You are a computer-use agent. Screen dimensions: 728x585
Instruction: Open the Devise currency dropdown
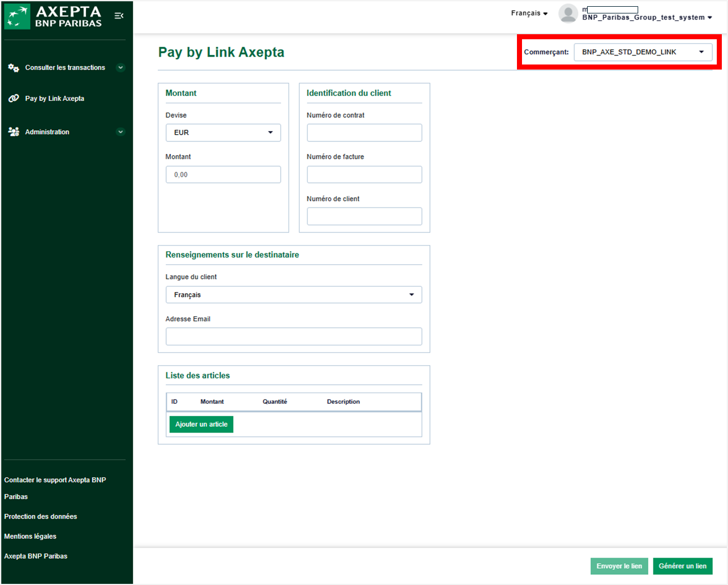tap(223, 132)
